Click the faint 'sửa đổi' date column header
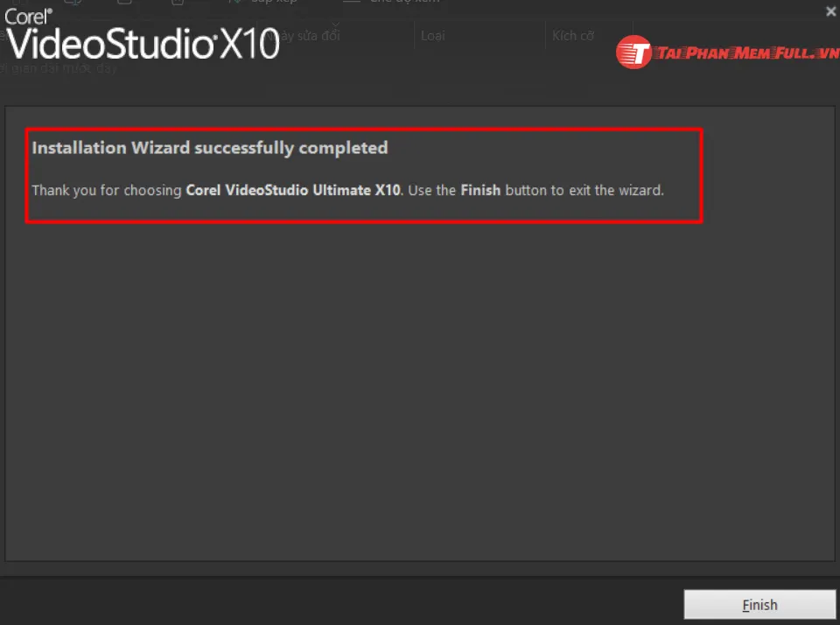 [x=318, y=36]
